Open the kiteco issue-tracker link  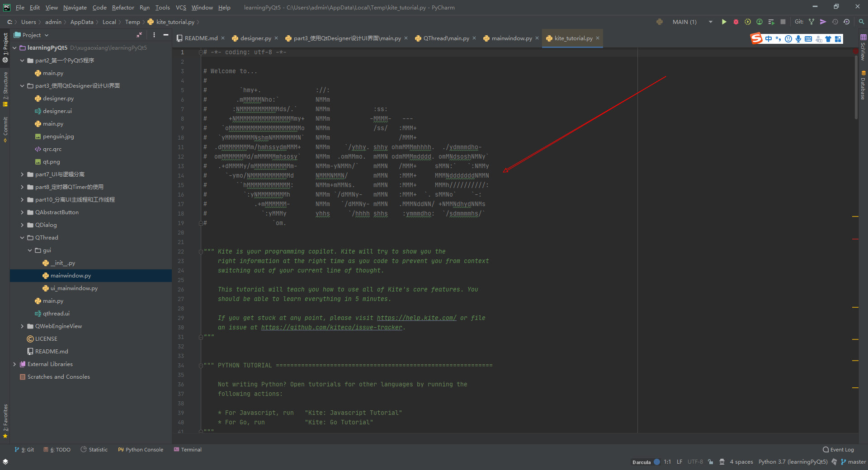pos(331,327)
